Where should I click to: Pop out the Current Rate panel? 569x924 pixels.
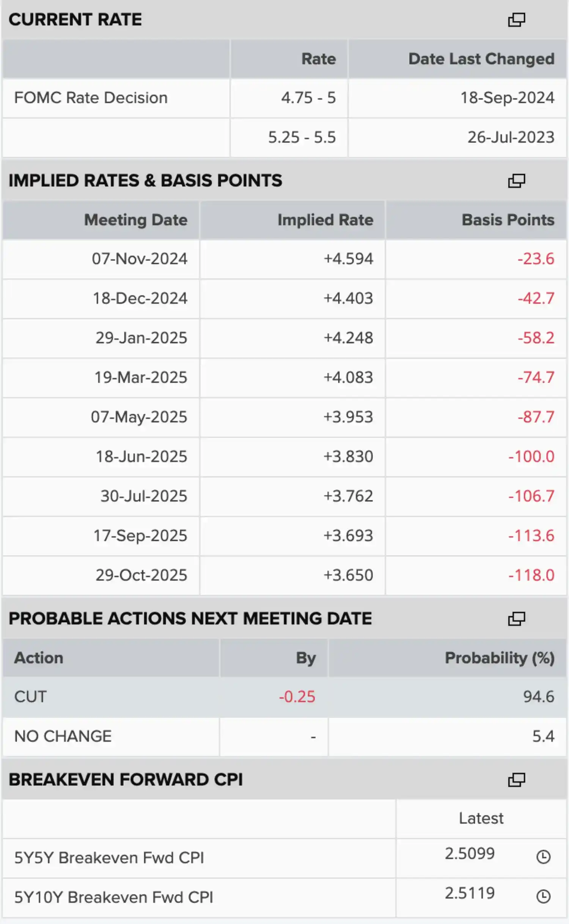(516, 20)
